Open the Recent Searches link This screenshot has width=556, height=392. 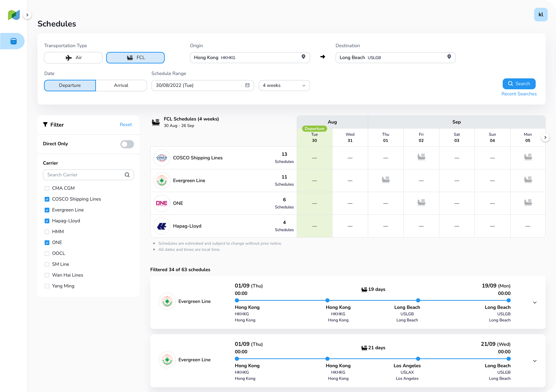[519, 94]
